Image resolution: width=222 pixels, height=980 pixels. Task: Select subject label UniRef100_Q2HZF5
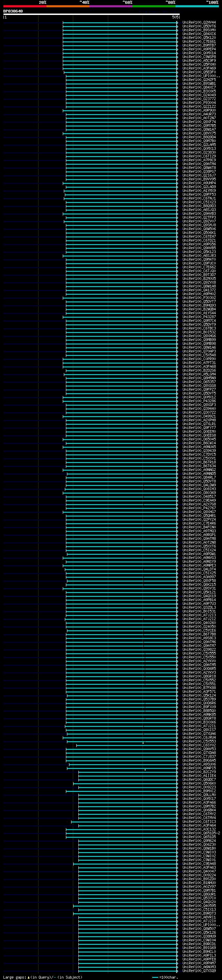(199, 80)
